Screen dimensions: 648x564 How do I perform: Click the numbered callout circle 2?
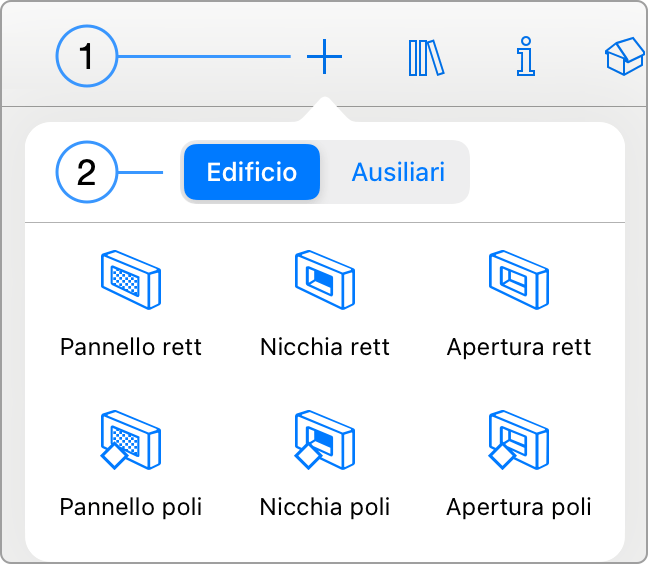coord(87,172)
